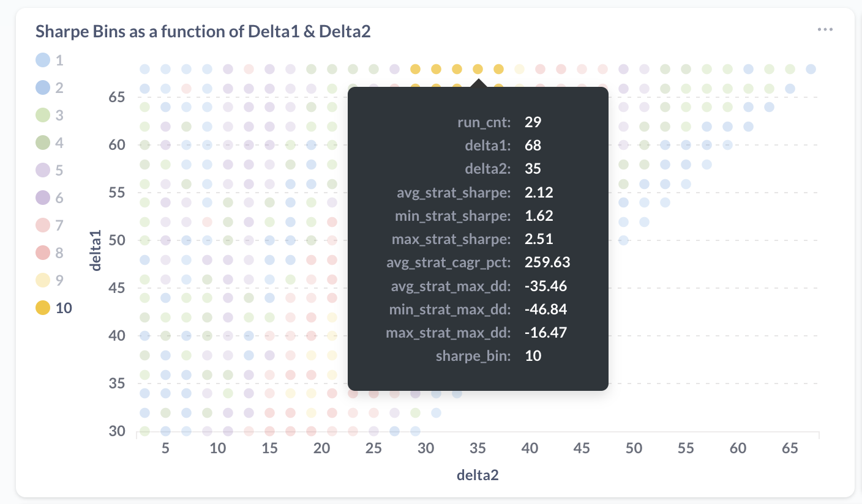Viewport: 862px width, 504px height.
Task: Click the delta2 axis label
Action: tap(478, 475)
